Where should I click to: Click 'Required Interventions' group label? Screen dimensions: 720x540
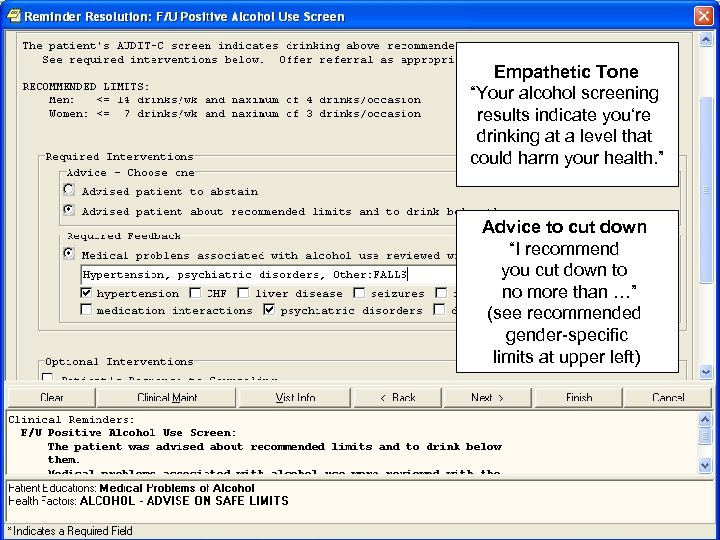pos(119,157)
